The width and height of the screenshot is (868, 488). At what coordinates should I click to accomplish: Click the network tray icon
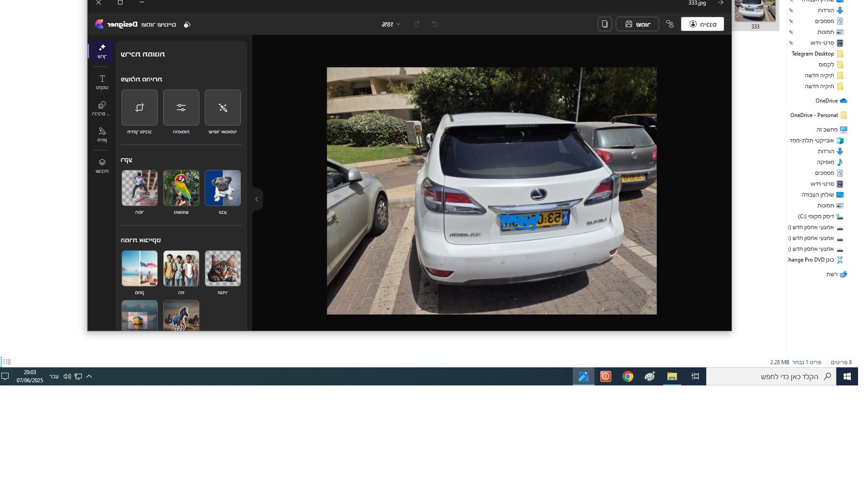click(78, 376)
